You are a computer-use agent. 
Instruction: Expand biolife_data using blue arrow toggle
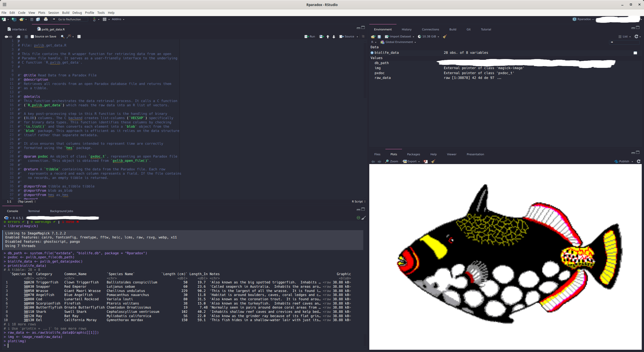coord(372,53)
